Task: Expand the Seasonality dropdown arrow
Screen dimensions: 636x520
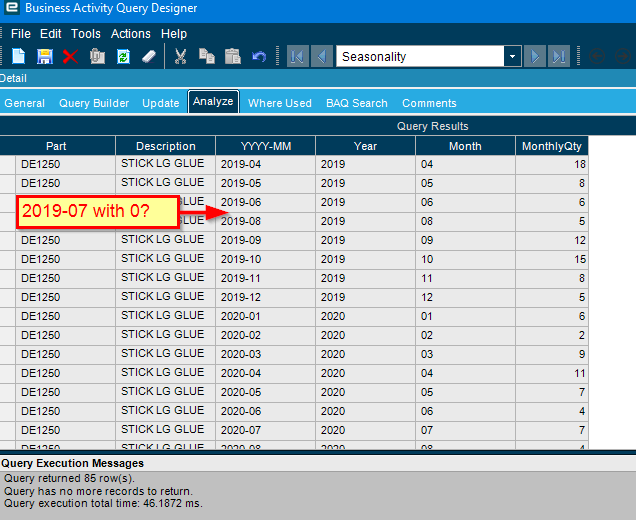Action: [513, 56]
